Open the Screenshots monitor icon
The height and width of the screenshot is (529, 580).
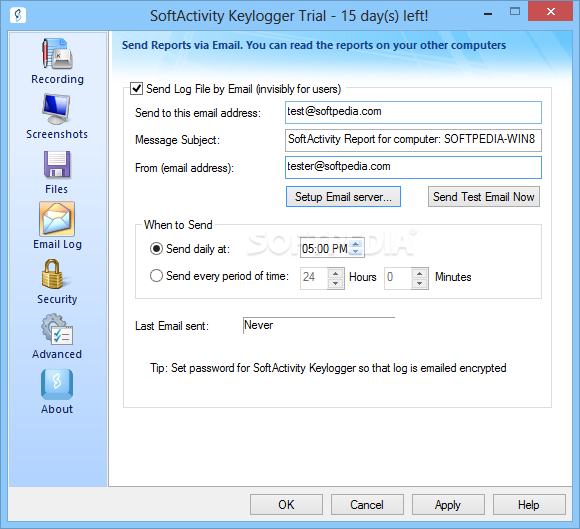point(56,109)
